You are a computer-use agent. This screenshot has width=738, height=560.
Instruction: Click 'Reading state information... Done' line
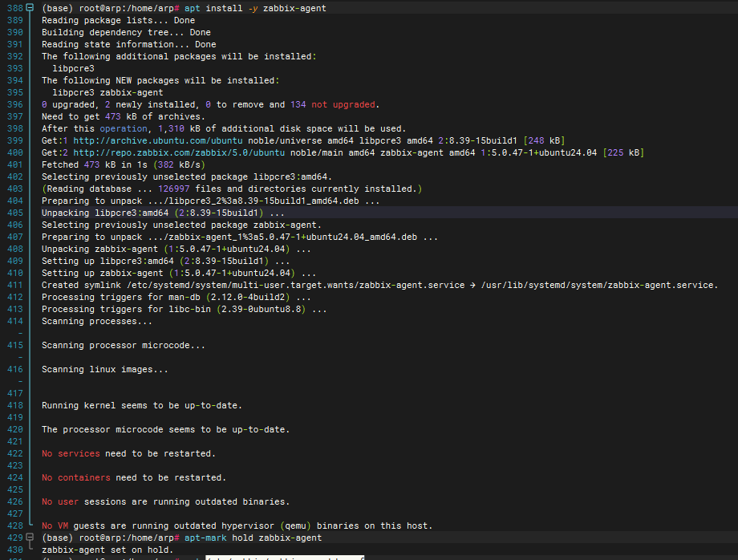(x=129, y=44)
